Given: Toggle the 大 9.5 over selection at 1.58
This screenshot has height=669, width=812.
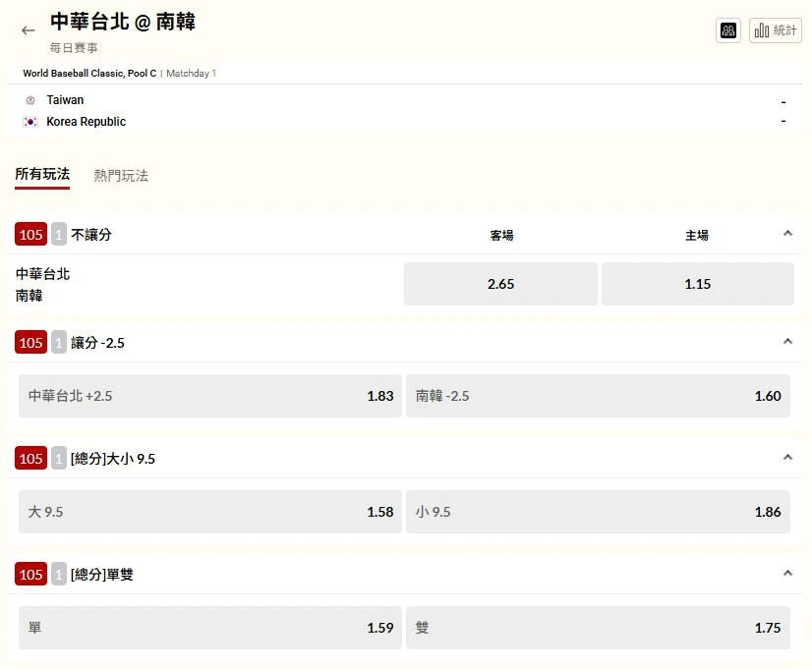Looking at the screenshot, I should tap(208, 512).
